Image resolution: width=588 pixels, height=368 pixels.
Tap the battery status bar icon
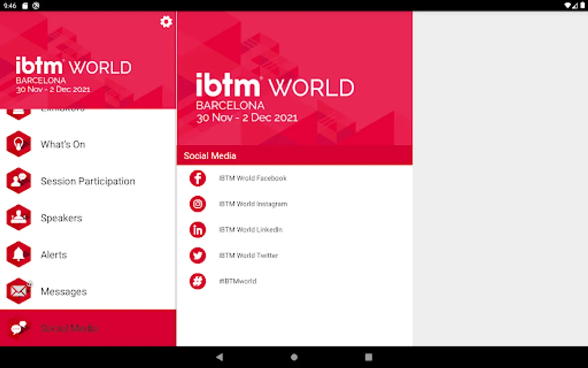(x=582, y=6)
